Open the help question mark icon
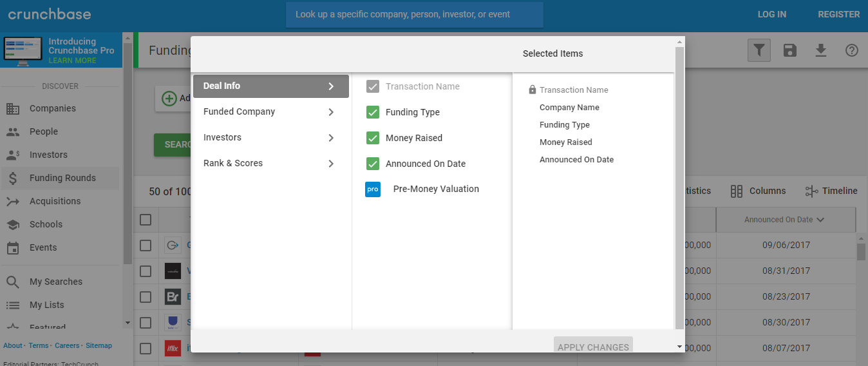The width and height of the screenshot is (868, 366). coord(852,50)
